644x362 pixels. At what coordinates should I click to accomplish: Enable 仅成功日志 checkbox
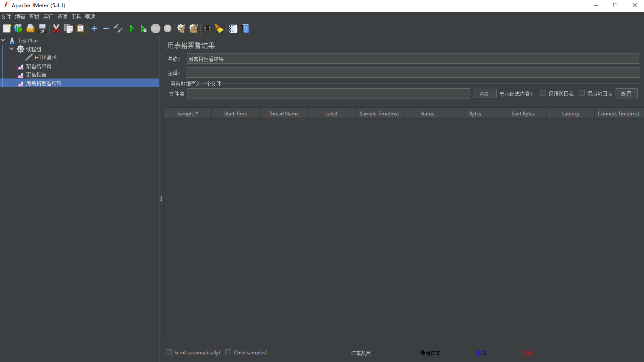582,93
